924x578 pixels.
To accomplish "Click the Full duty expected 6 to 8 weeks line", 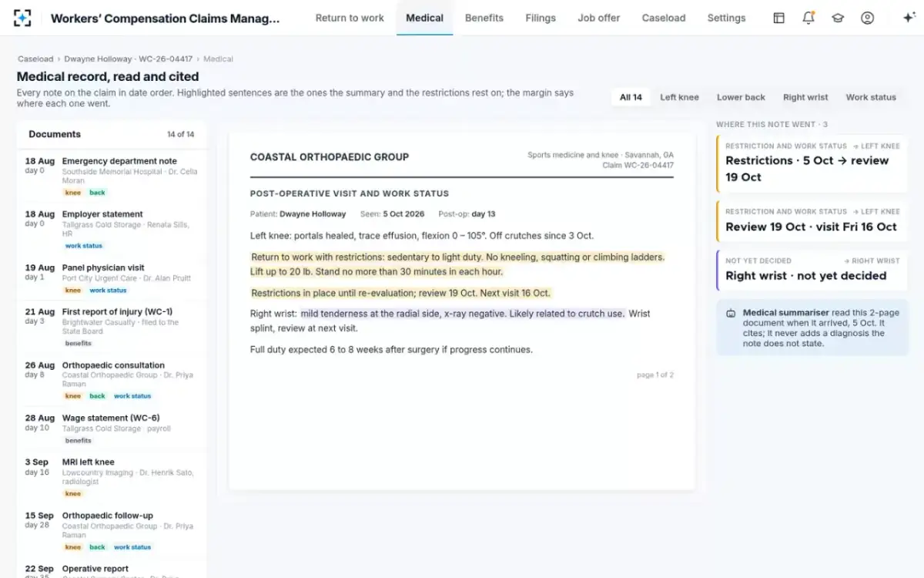I will point(391,349).
